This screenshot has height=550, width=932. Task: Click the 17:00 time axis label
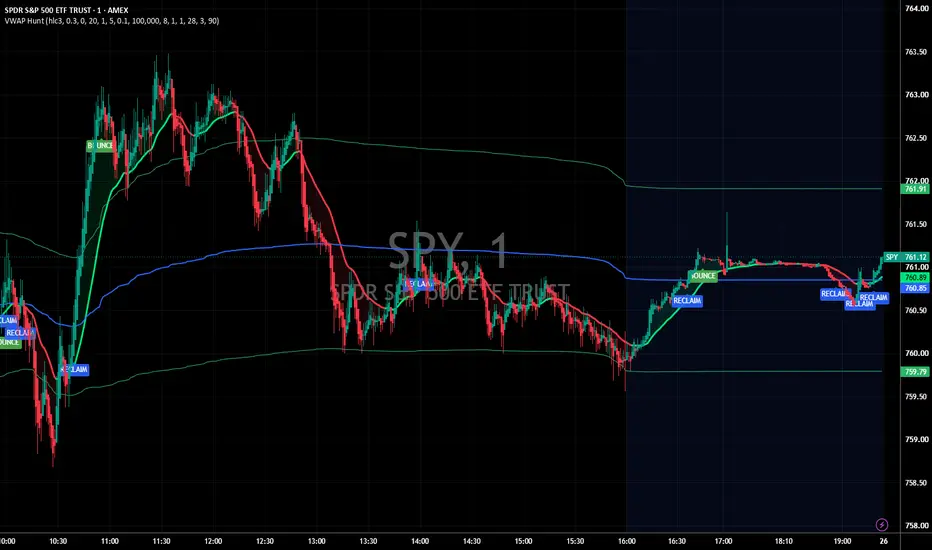tap(723, 541)
